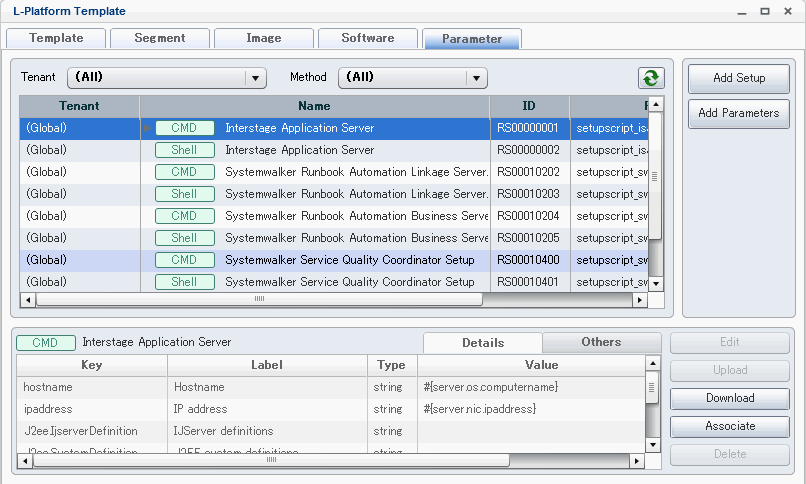Click the ID column header

tap(529, 106)
